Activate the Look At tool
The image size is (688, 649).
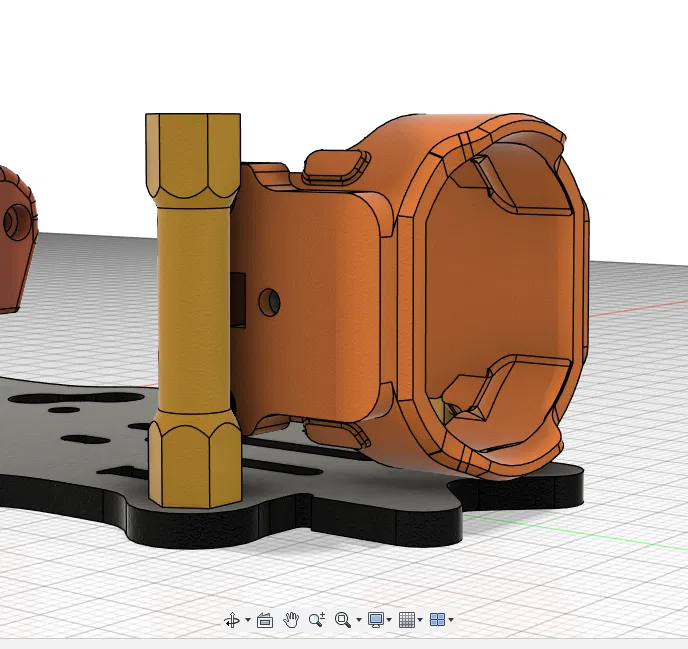(x=265, y=620)
